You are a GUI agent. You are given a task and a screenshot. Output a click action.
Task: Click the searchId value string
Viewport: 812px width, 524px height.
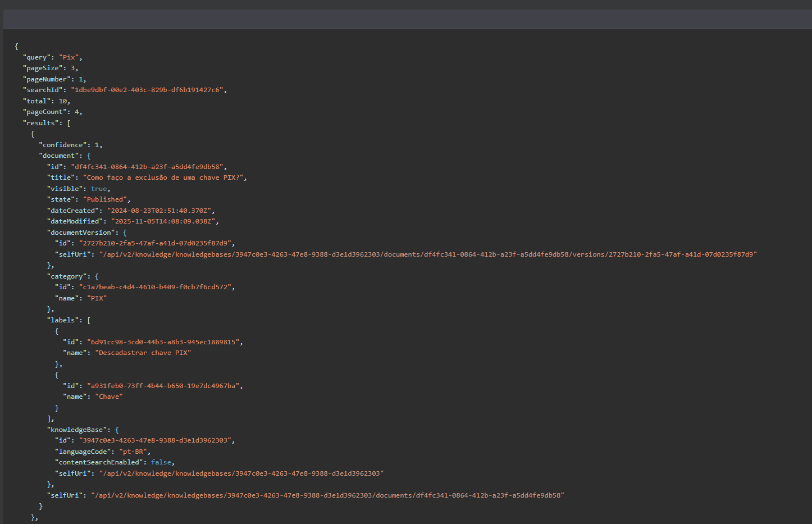coord(147,90)
